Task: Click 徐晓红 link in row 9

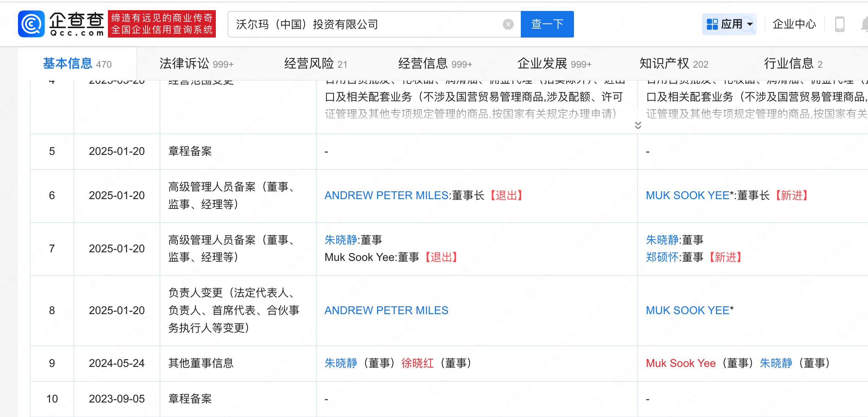Action: point(417,363)
